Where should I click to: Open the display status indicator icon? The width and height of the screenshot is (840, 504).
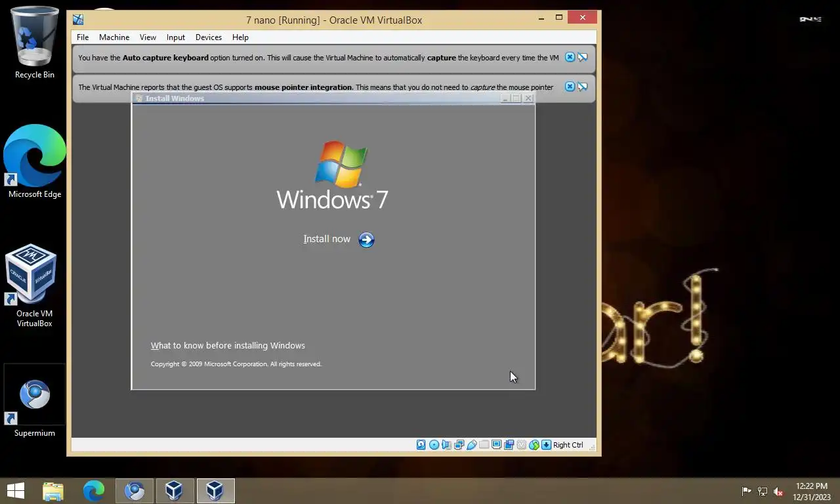coord(496,445)
